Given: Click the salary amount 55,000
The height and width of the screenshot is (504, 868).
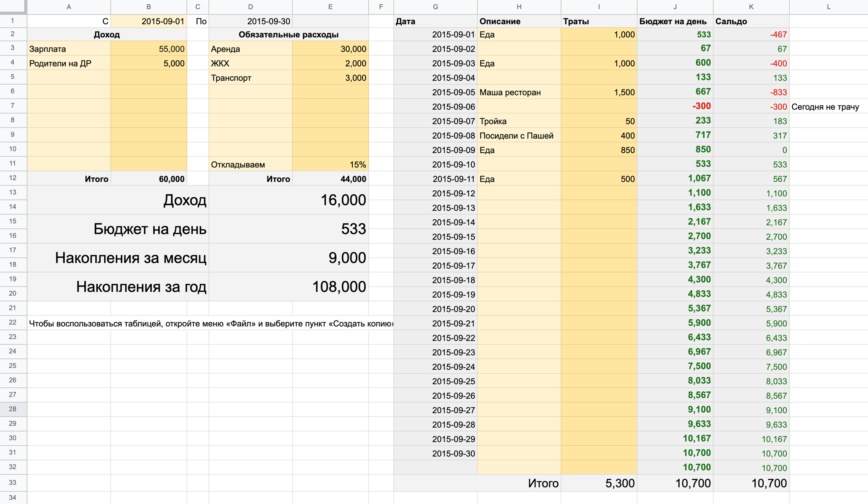Looking at the screenshot, I should (x=149, y=49).
